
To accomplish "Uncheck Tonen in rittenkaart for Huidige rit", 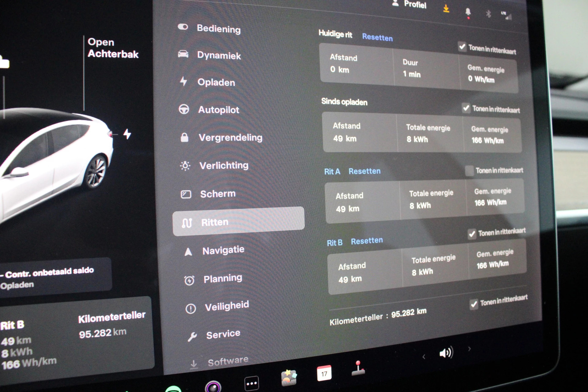I will coord(462,47).
